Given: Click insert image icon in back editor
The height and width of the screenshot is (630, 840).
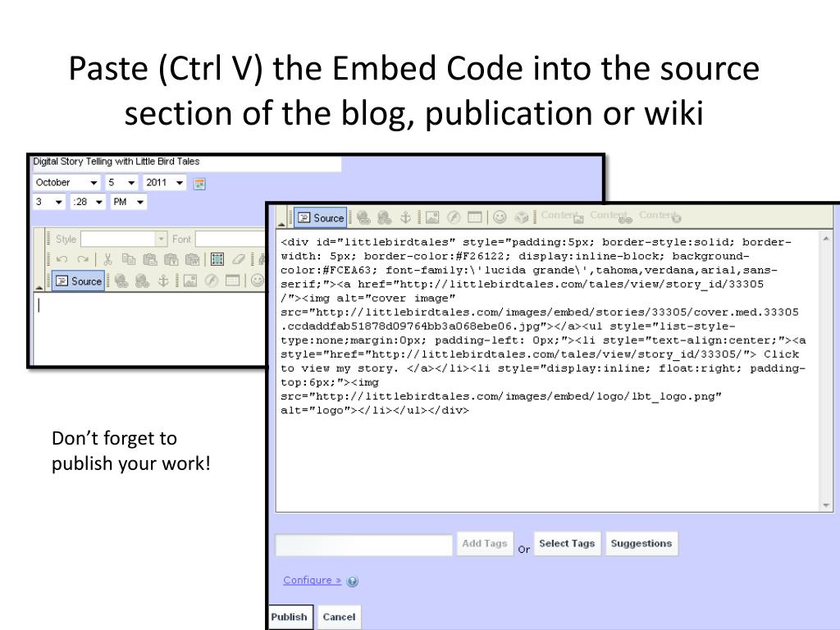Looking at the screenshot, I should coord(190,281).
